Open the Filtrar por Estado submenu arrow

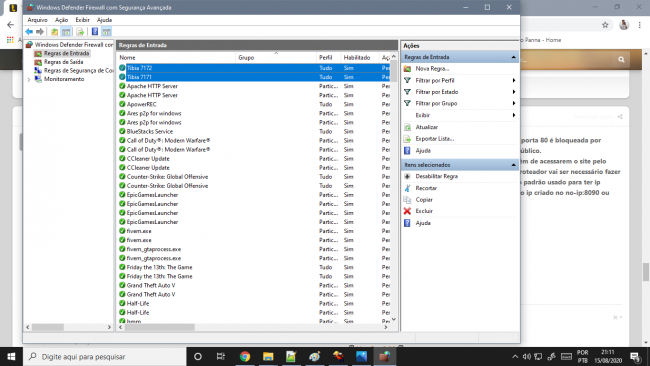click(514, 92)
